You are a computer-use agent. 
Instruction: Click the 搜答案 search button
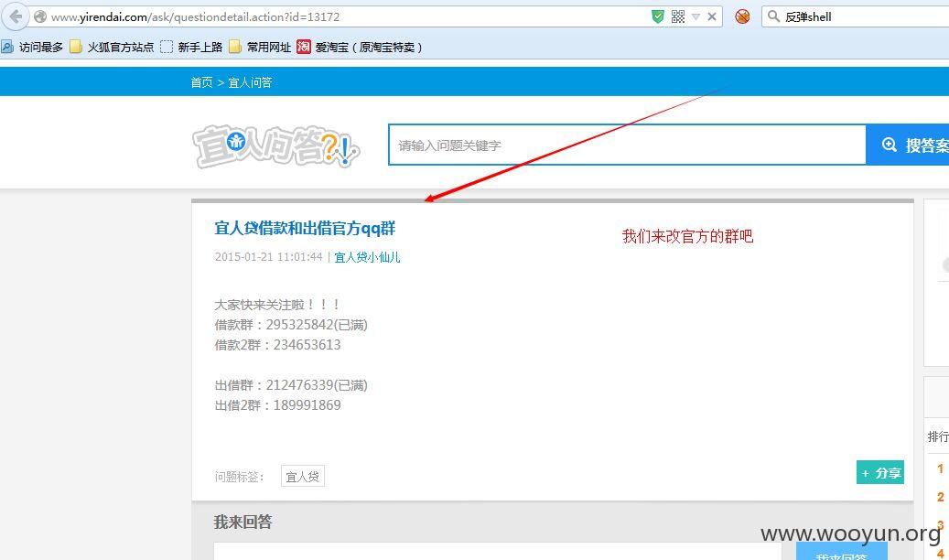click(908, 145)
